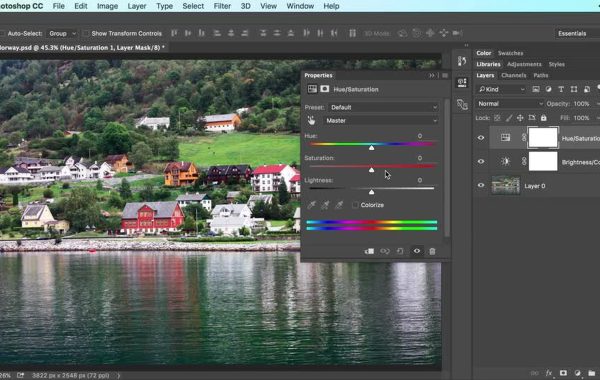
Task: Toggle the mask link on Hue/Saturation layer
Action: (x=524, y=138)
